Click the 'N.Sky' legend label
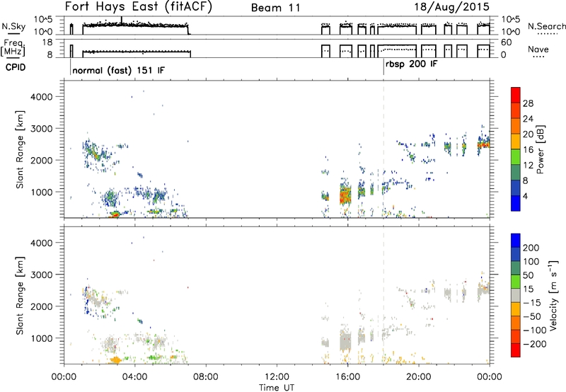This screenshot has width=566, height=392. [x=13, y=26]
